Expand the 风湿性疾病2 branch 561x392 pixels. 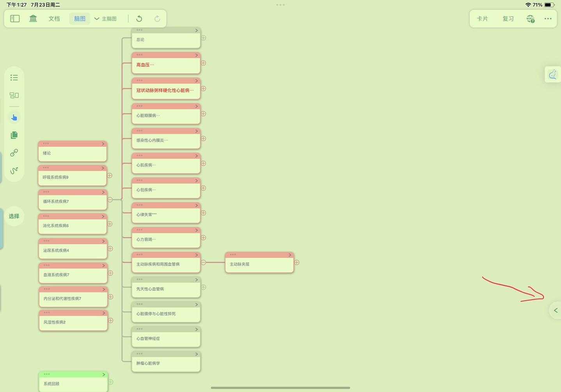point(111,320)
